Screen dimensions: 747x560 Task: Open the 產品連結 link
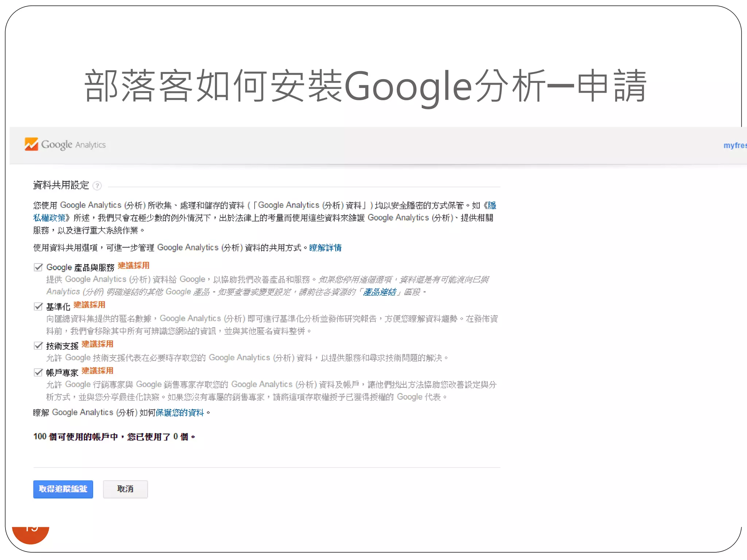pos(380,292)
